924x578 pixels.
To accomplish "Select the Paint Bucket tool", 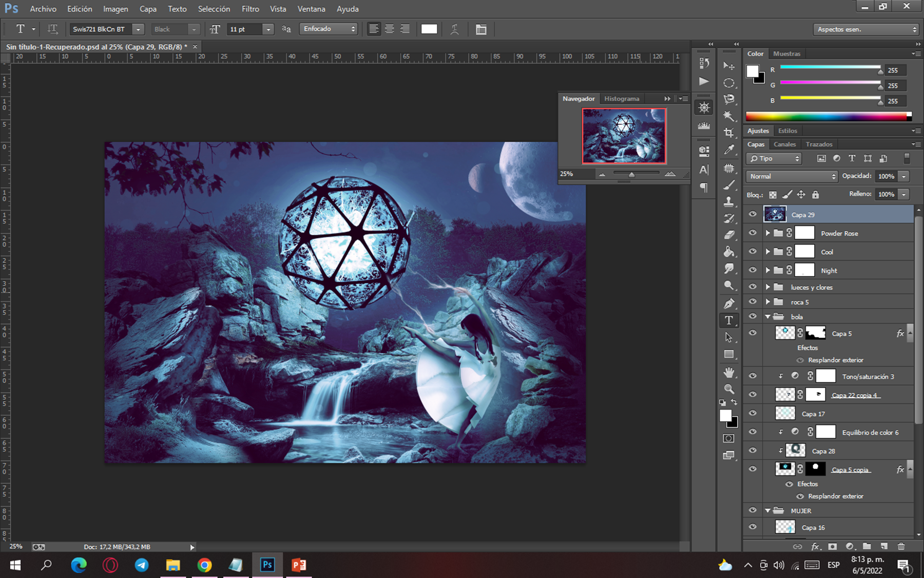I will 729,252.
